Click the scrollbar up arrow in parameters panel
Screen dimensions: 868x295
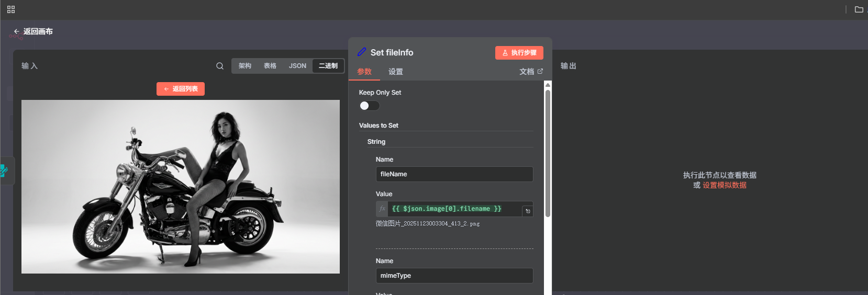[548, 85]
